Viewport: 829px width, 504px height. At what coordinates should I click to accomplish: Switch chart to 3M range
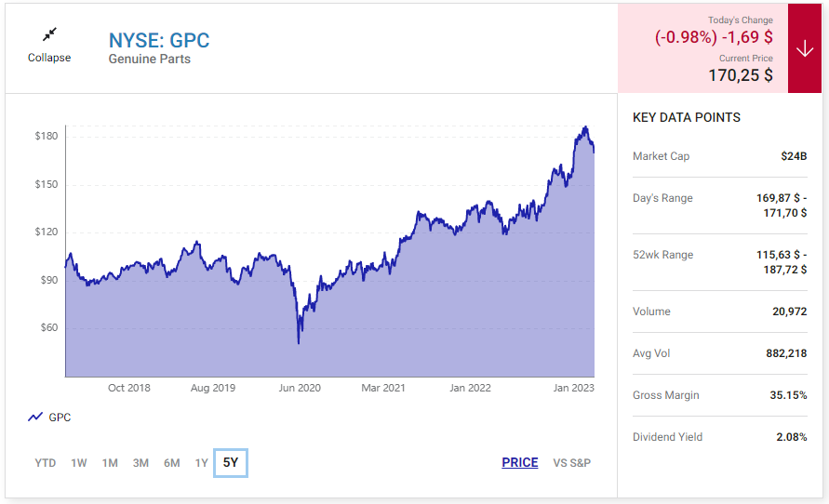[x=140, y=463]
